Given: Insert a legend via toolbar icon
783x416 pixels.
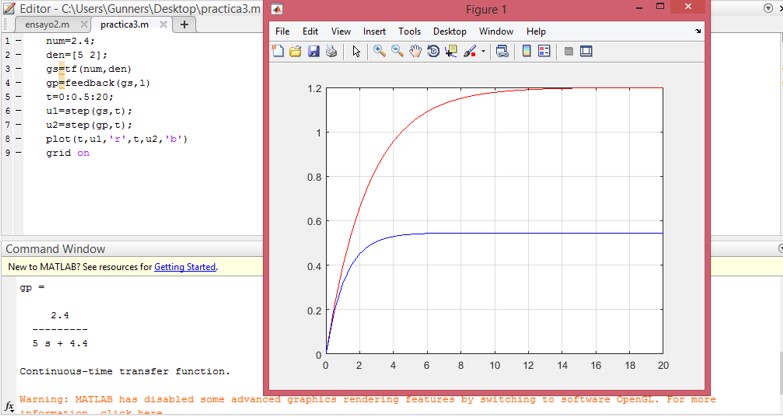Looking at the screenshot, I should coord(544,51).
